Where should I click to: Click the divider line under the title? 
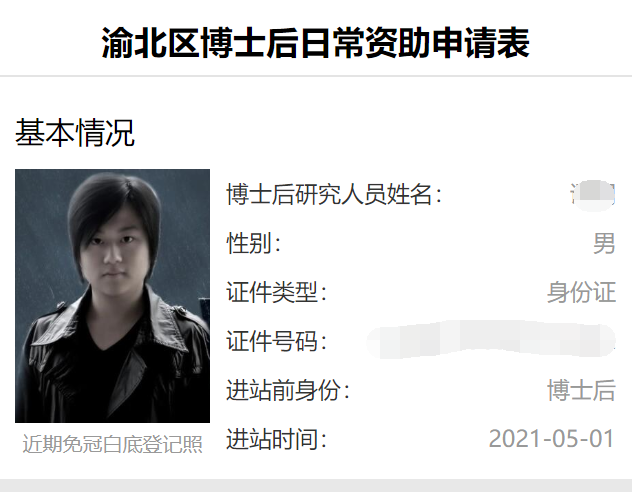coord(316,75)
